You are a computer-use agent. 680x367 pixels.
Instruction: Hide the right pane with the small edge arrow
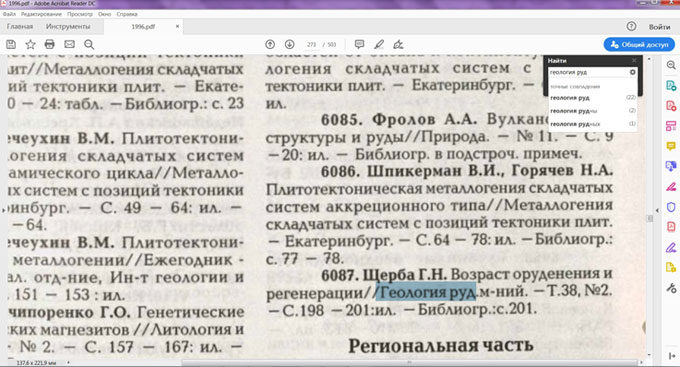(x=657, y=210)
